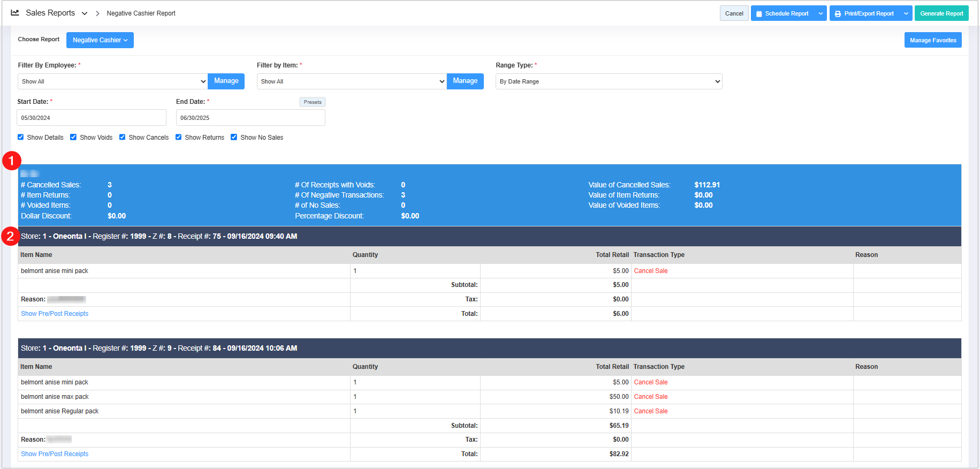Toggle the Show Voids checkbox
The height and width of the screenshot is (469, 980).
pos(73,137)
